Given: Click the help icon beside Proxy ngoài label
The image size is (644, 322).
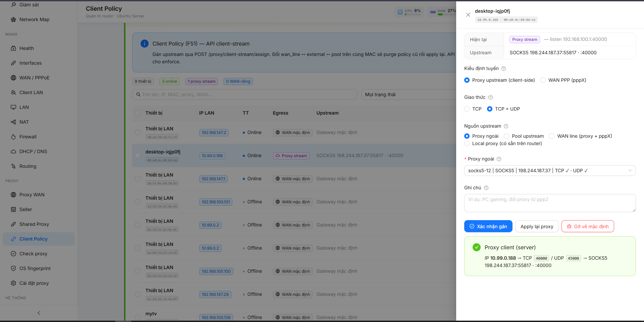Looking at the screenshot, I should (x=499, y=159).
